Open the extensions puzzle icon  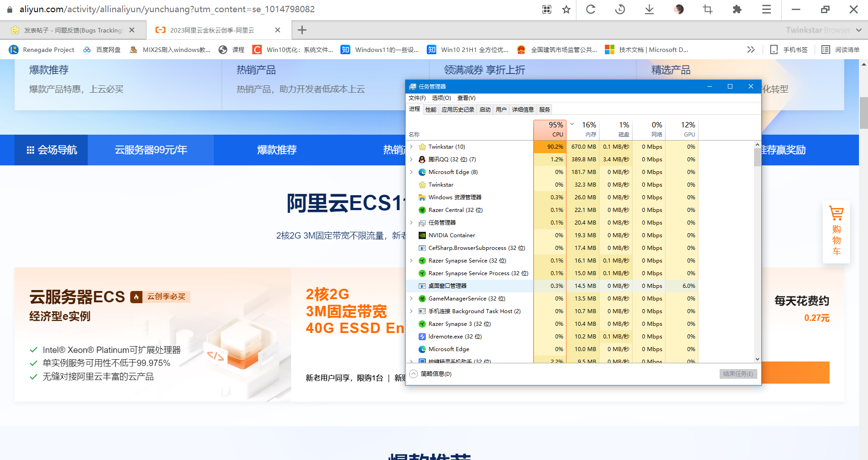click(x=737, y=9)
